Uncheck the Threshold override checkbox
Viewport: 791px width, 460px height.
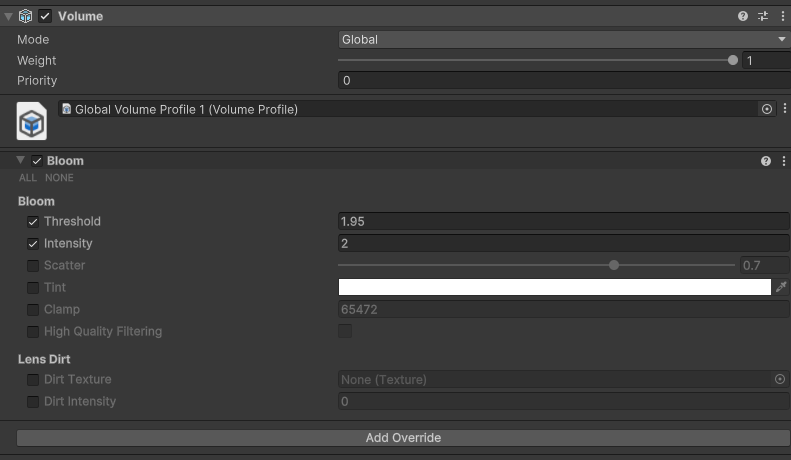[33, 222]
